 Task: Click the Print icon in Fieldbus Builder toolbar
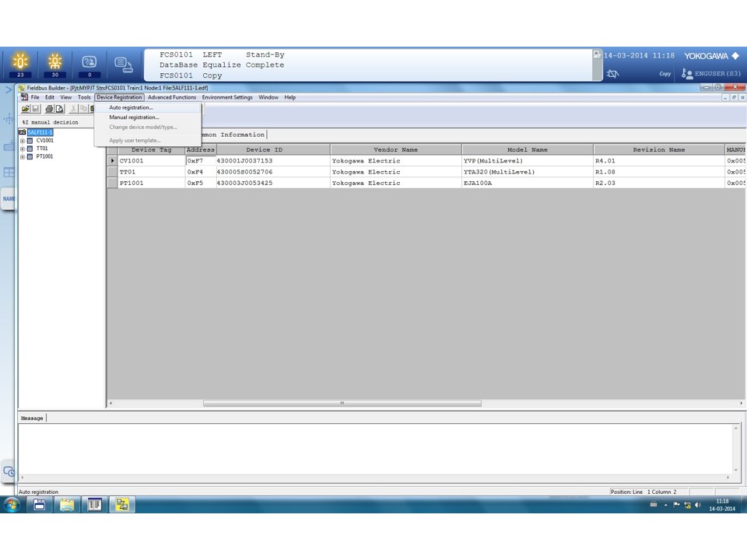[x=49, y=109]
